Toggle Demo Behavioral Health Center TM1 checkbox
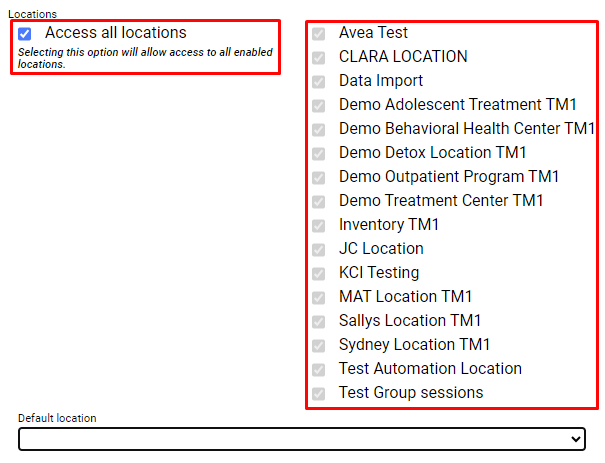 (319, 129)
